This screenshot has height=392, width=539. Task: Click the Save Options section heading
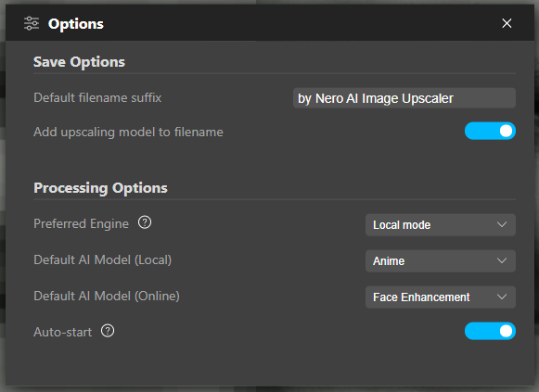coord(79,62)
